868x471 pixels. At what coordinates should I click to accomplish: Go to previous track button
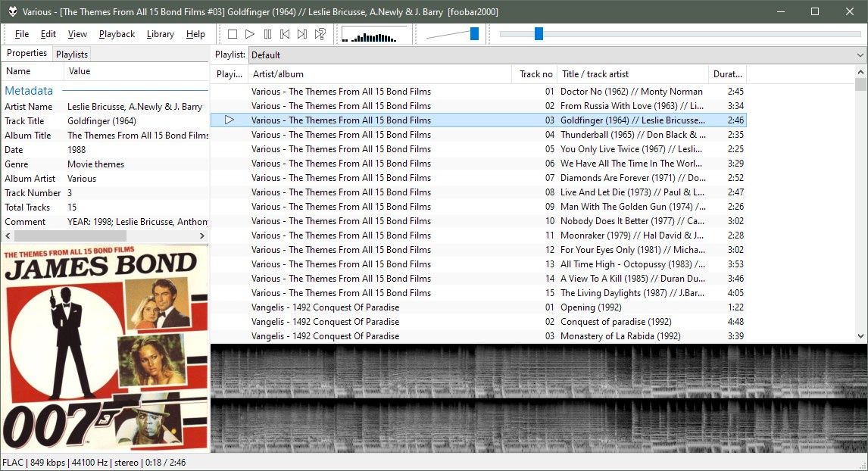pos(285,34)
